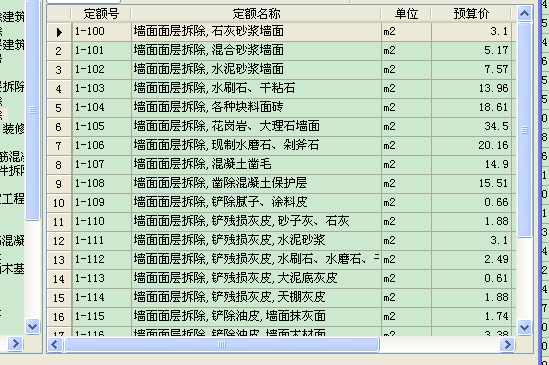Select 铲除油皮, 墙面抹灰面 name cell
This screenshot has height=365, width=549.
point(257,316)
